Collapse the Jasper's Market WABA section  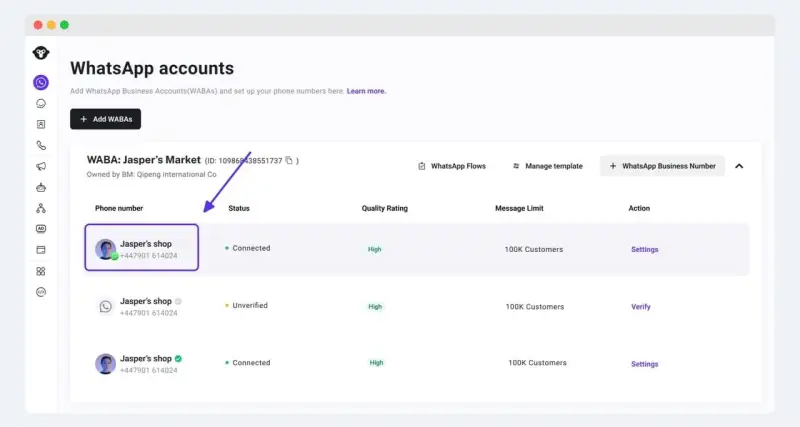pyautogui.click(x=739, y=166)
